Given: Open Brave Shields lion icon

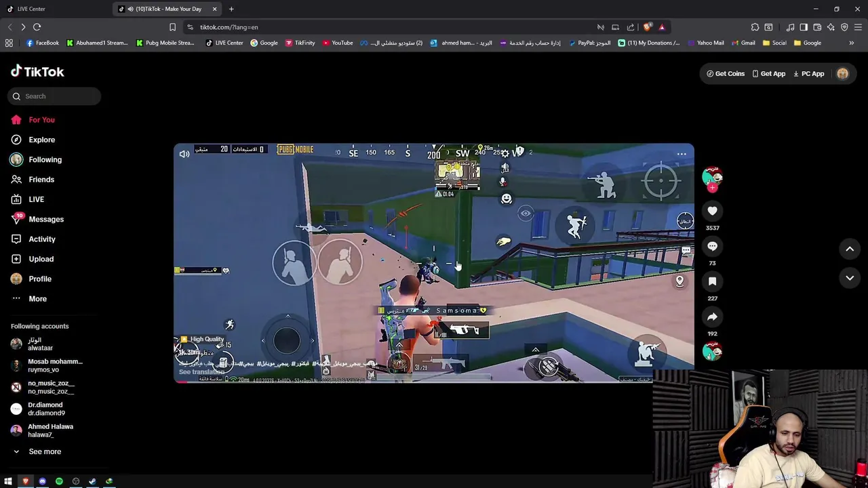Looking at the screenshot, I should click(x=648, y=27).
